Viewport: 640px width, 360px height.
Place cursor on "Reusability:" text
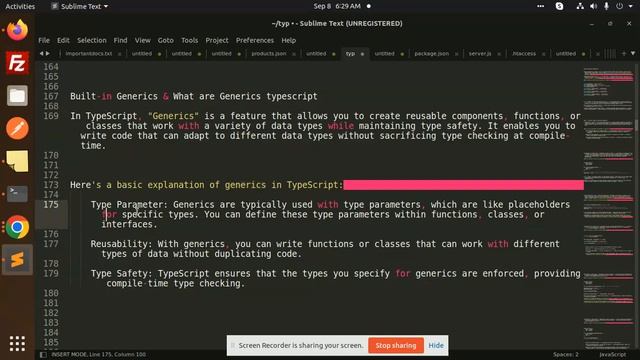point(121,244)
